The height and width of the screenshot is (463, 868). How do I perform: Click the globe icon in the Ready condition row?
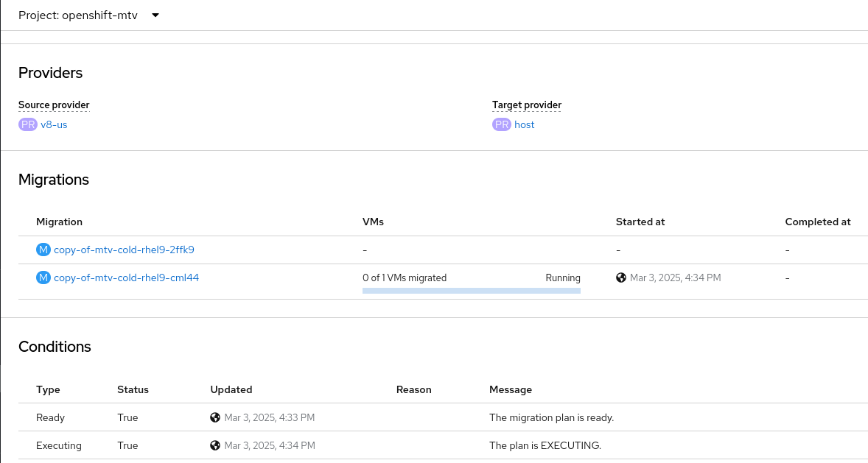[x=215, y=417]
